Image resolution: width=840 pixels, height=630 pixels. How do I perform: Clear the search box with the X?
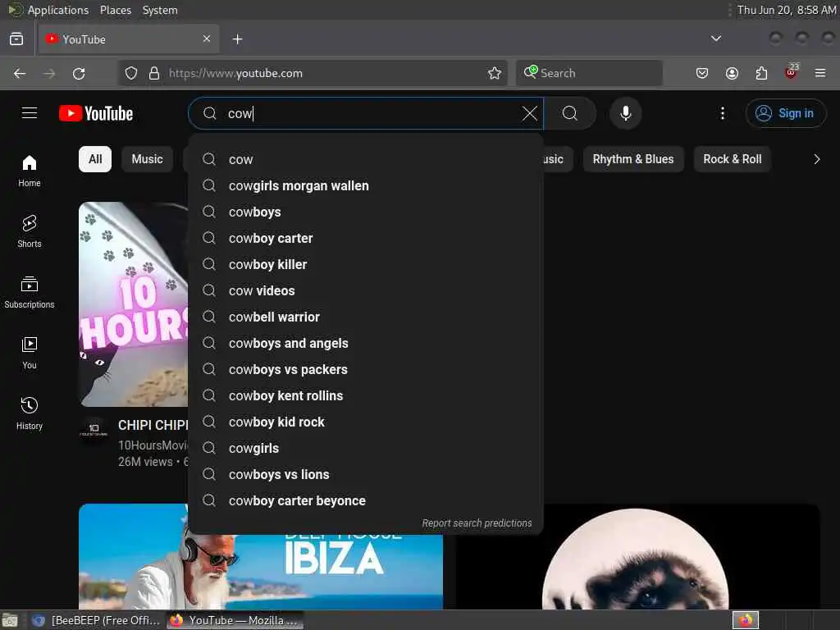coord(529,113)
